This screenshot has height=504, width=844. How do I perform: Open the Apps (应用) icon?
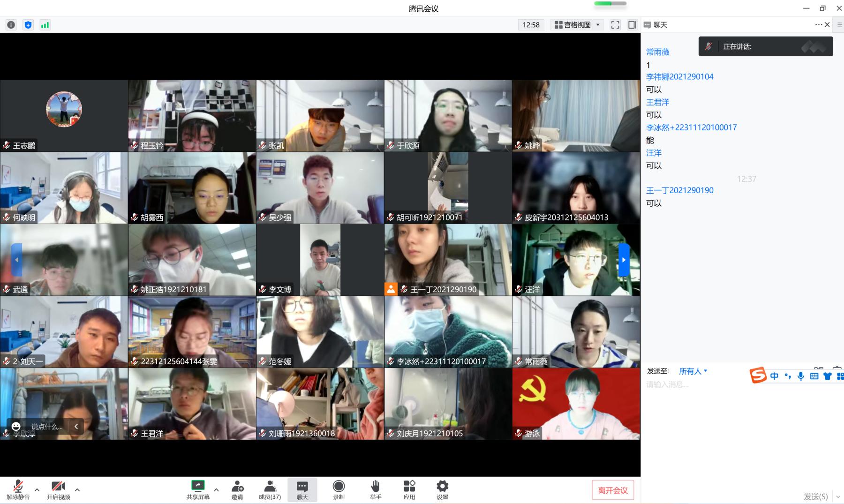[x=409, y=489]
